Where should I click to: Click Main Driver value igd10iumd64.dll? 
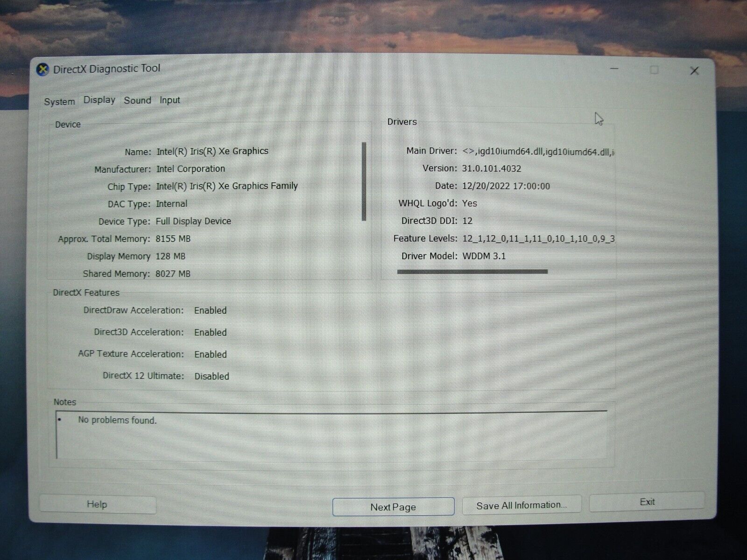[539, 152]
